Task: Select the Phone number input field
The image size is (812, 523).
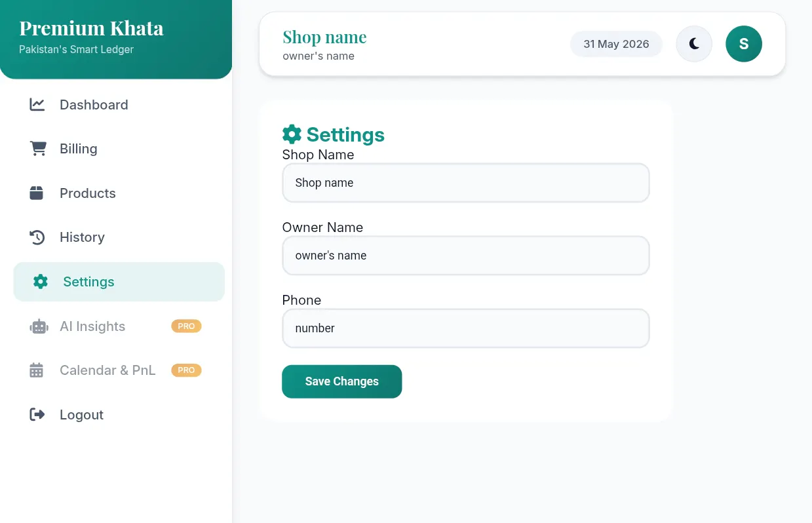Action: (x=465, y=328)
